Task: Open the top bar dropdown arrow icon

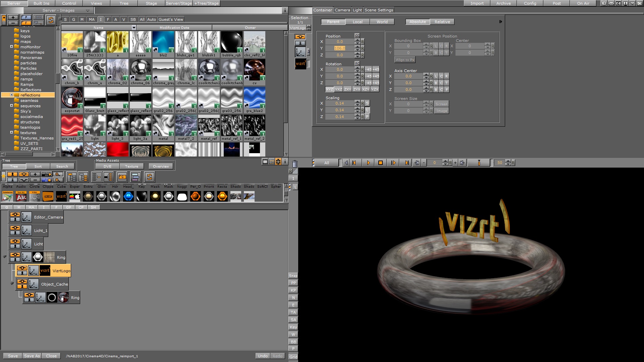Action: tap(632, 3)
